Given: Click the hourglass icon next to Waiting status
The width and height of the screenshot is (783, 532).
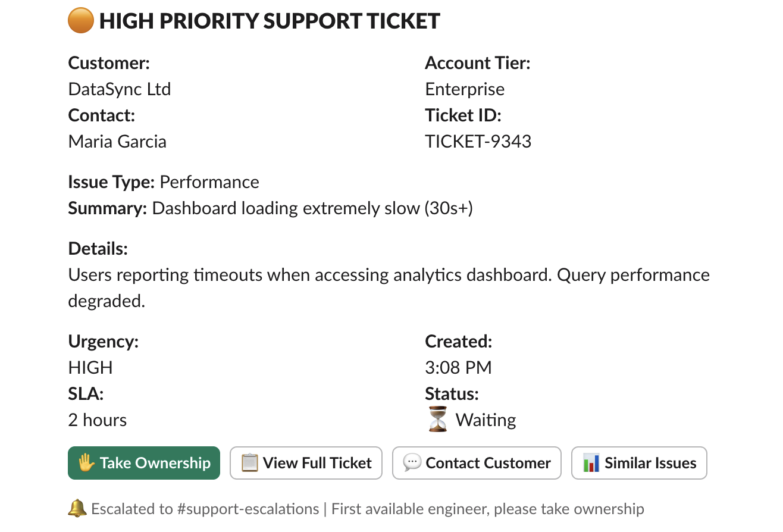Looking at the screenshot, I should point(437,419).
